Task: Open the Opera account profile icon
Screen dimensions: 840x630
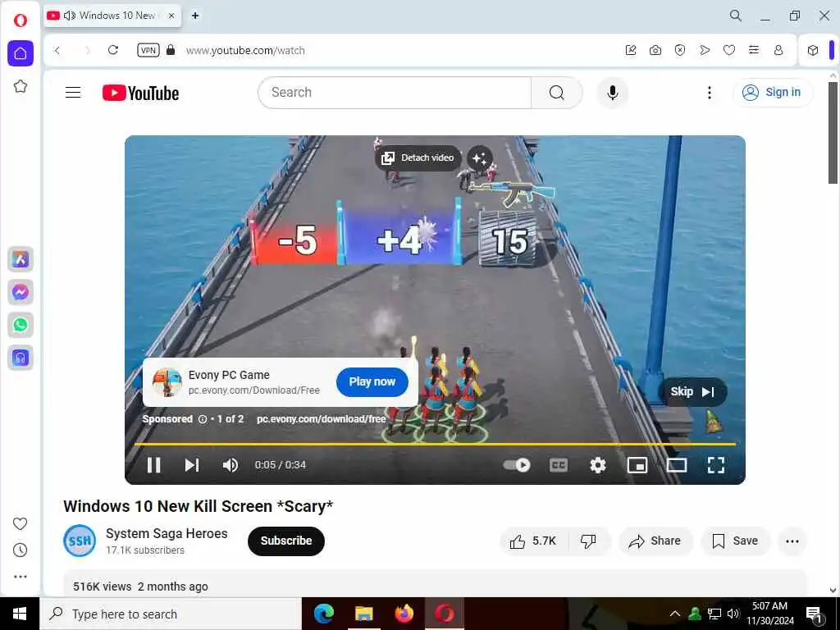Action: click(x=778, y=50)
